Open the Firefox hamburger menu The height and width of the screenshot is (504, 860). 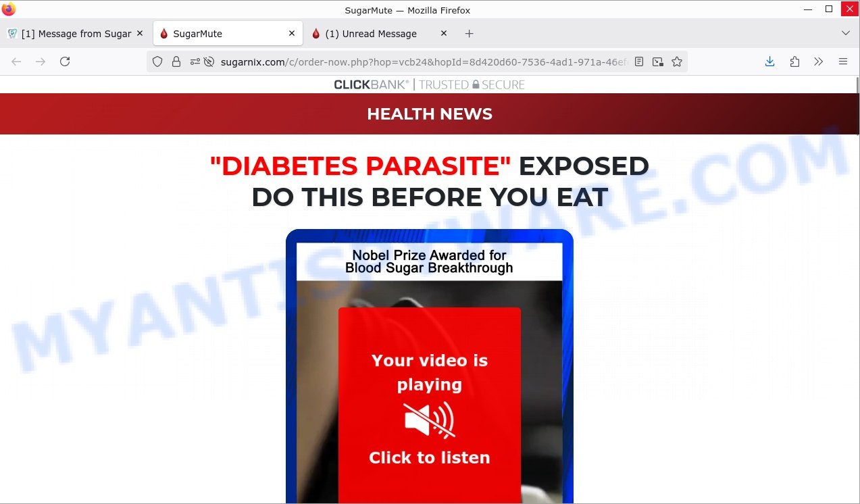point(842,61)
